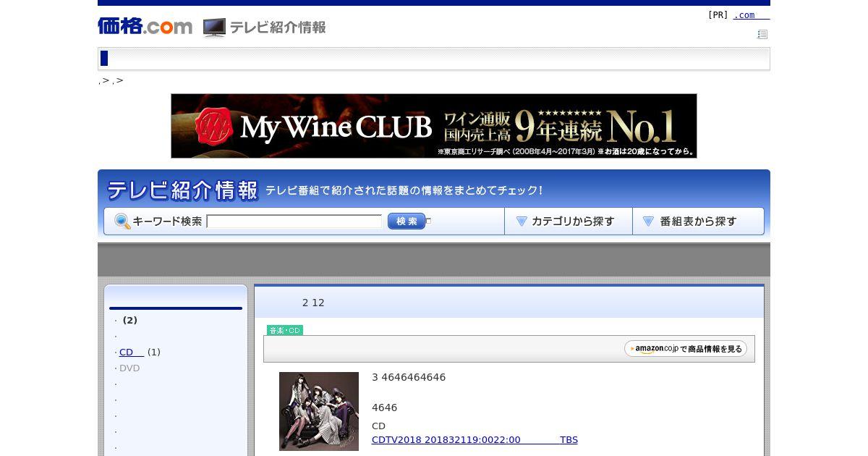This screenshot has height=456, width=868.
Task: Click the 2 12 results header text
Action: pos(313,303)
